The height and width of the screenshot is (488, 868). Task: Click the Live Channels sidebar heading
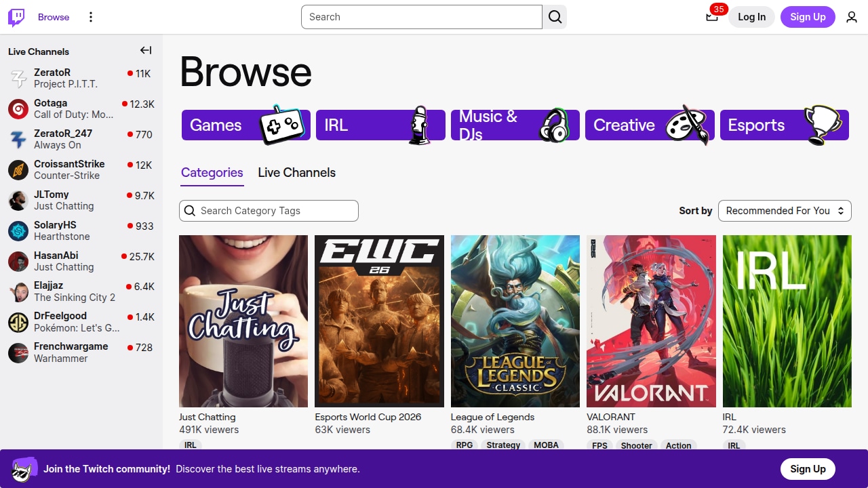(x=39, y=52)
